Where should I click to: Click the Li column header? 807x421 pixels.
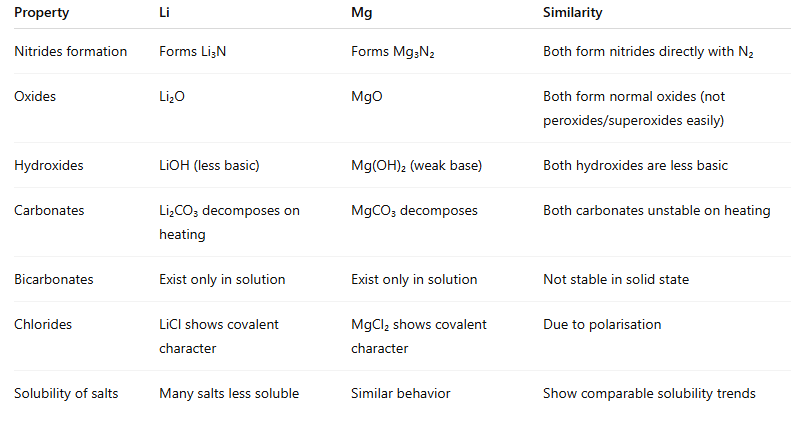(166, 13)
